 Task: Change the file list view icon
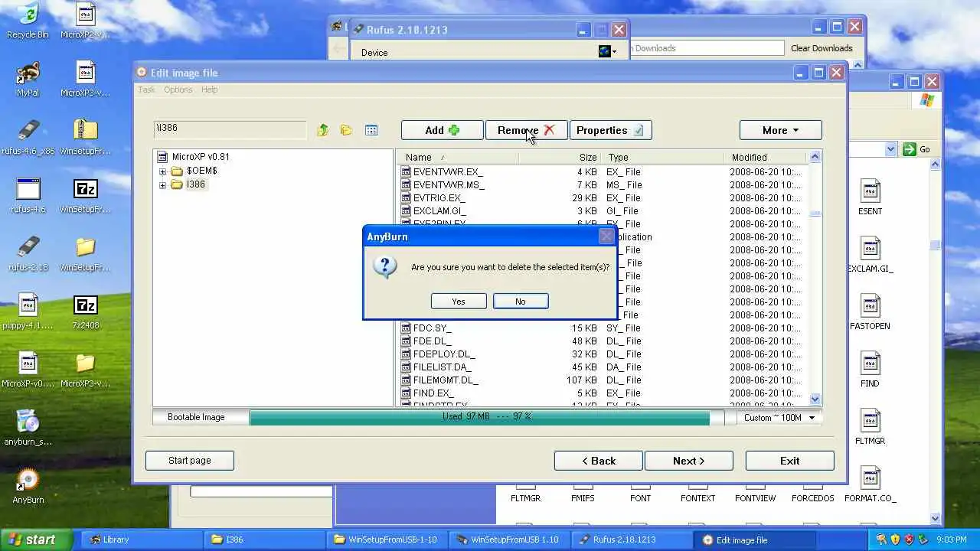click(371, 130)
